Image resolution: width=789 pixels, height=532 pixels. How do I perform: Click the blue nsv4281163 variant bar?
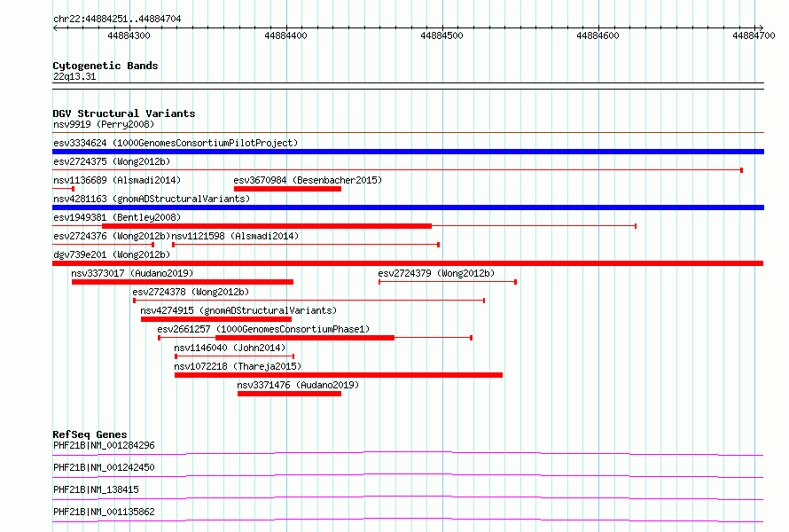point(408,207)
